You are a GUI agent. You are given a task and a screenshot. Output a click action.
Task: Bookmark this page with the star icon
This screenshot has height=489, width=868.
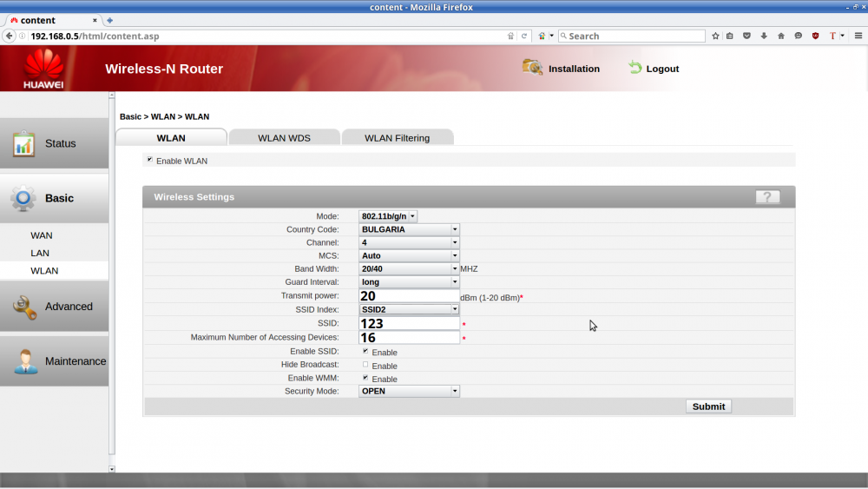click(x=715, y=36)
